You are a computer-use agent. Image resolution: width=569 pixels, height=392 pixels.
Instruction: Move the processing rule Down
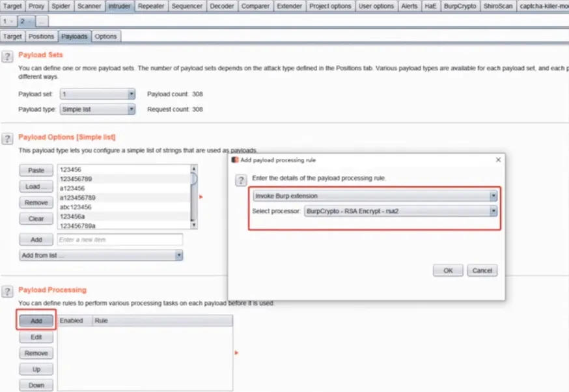36,385
